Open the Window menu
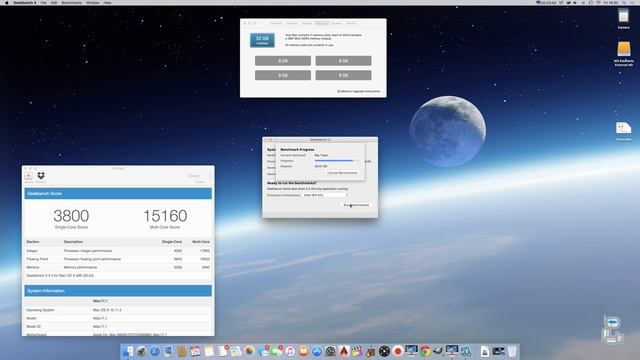640x360 pixels. [93, 2]
